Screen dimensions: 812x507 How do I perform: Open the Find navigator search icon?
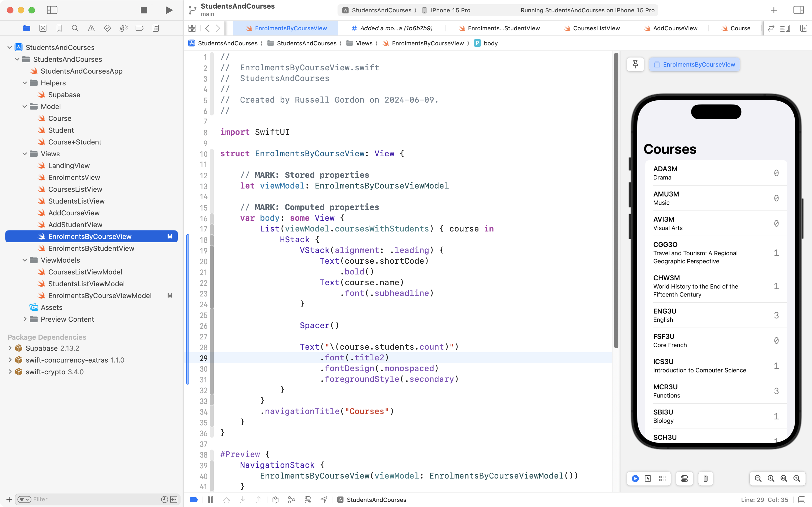tap(75, 28)
